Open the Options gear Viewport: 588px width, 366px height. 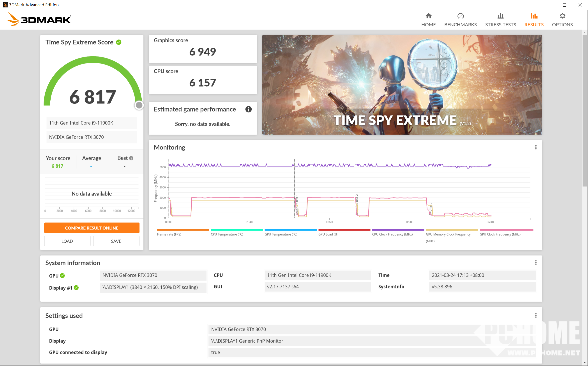pyautogui.click(x=562, y=20)
